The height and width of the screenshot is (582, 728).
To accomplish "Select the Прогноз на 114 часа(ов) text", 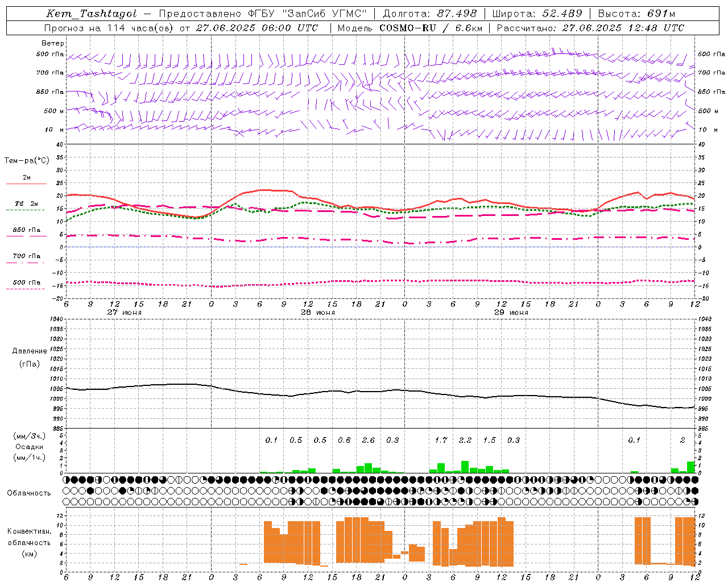I will click(108, 28).
